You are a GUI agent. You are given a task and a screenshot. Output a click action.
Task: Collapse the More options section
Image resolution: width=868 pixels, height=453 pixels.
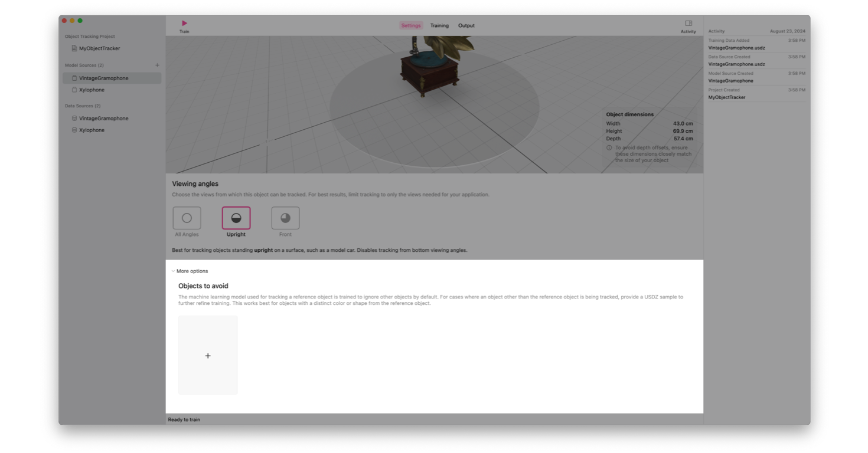[x=173, y=271]
